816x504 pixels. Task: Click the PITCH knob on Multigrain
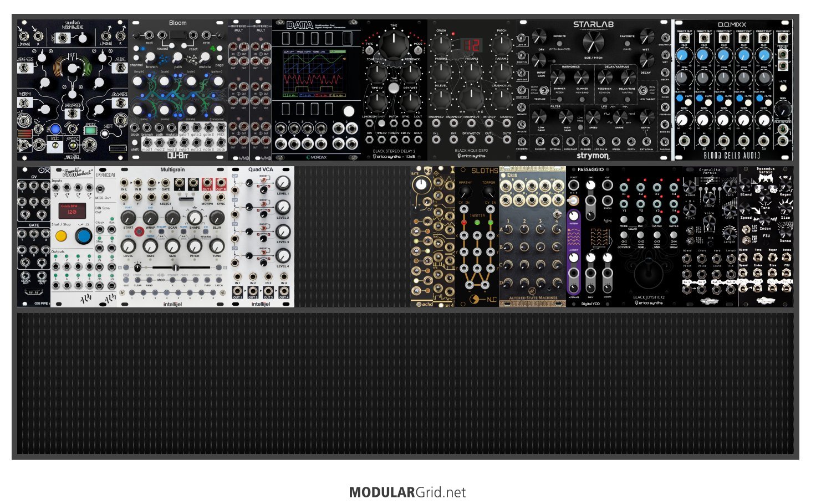[x=194, y=246]
